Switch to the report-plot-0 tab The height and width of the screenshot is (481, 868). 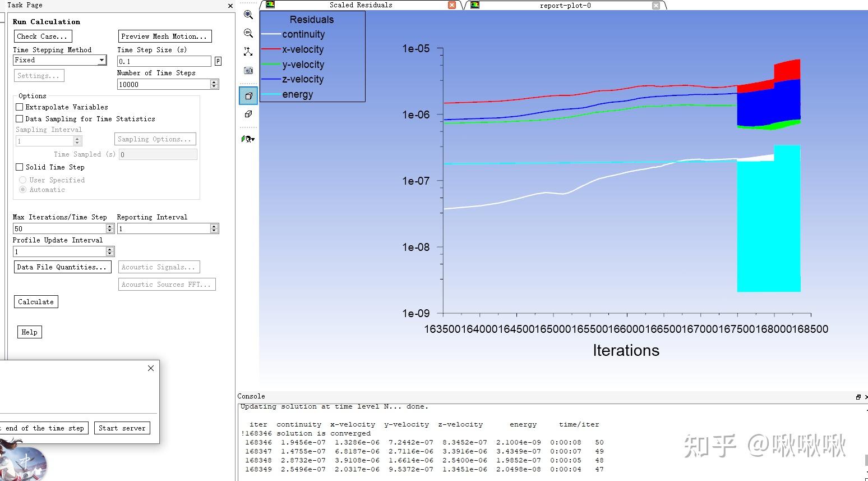[565, 6]
